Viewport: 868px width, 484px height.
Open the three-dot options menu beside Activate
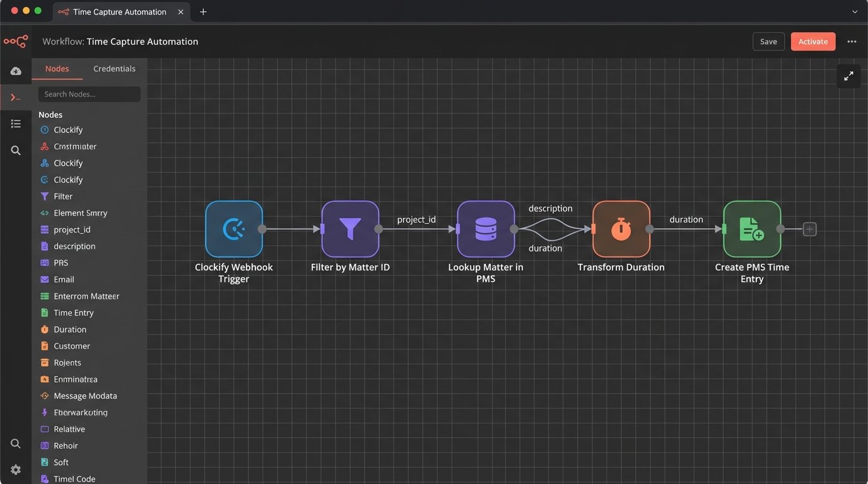click(x=852, y=41)
